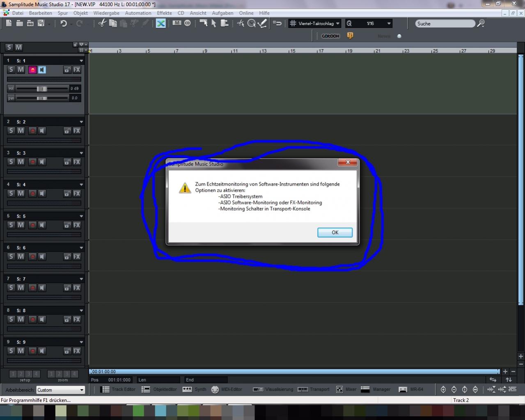Click the Catooh logo icon

pos(330,36)
